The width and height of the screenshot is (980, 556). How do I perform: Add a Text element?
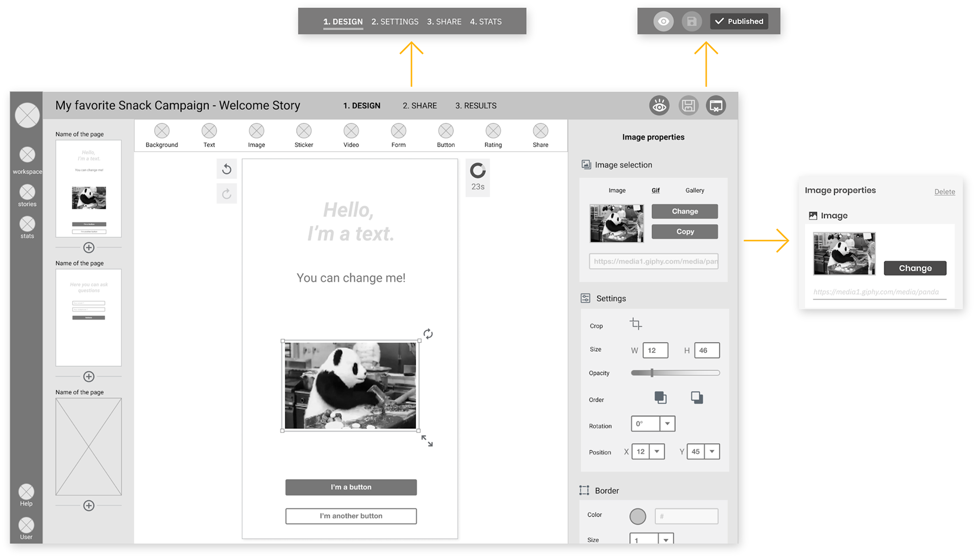click(209, 135)
